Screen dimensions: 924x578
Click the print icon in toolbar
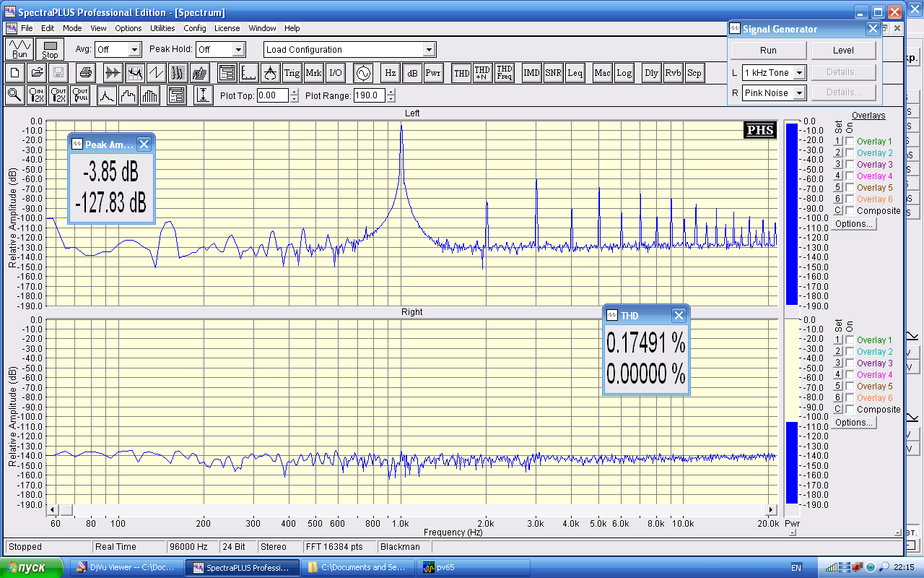tap(86, 73)
